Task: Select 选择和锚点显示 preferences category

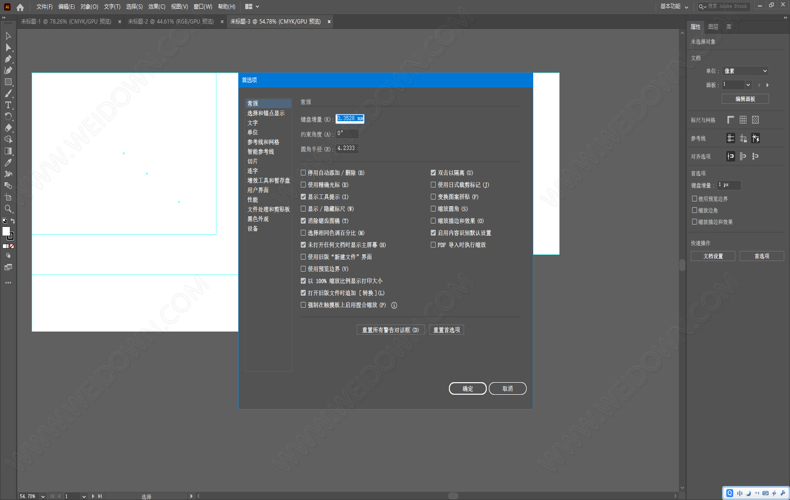Action: (x=266, y=113)
